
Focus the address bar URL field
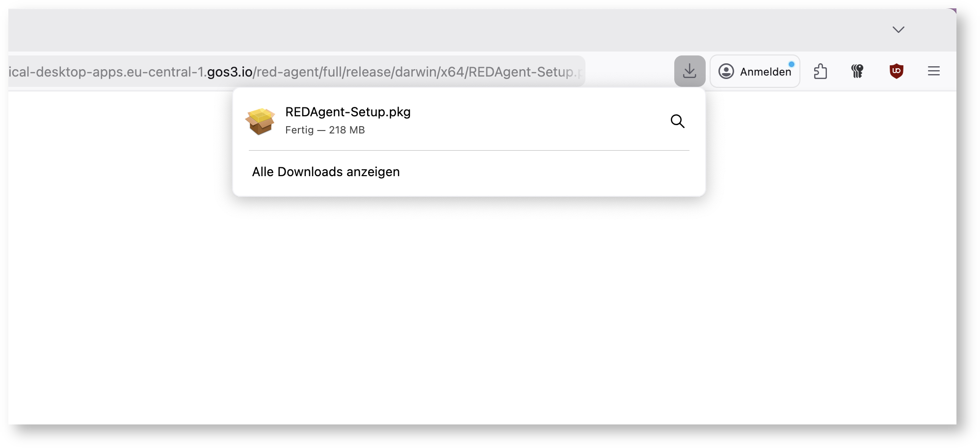pos(294,72)
